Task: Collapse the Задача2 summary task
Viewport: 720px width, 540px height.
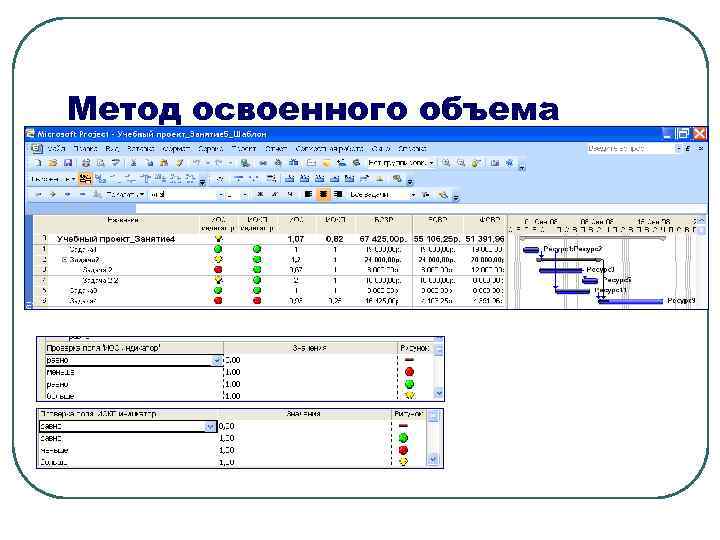Action: [64, 260]
